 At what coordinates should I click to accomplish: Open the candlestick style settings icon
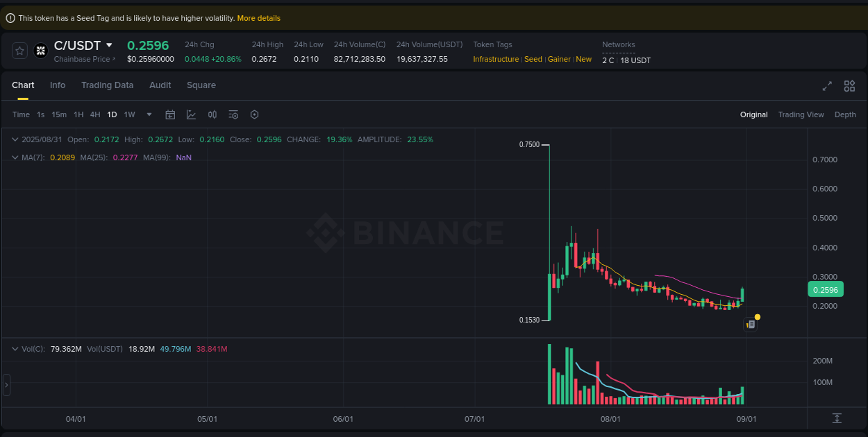pos(212,114)
